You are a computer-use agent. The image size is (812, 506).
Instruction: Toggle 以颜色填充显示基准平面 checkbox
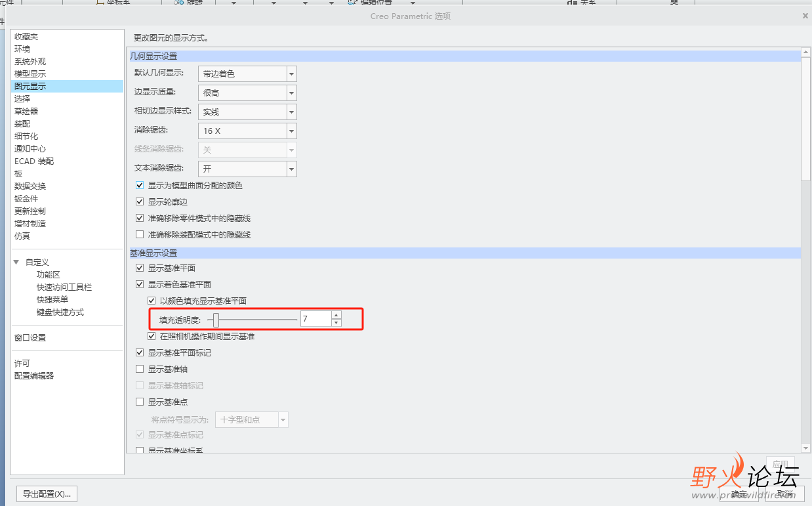tap(152, 301)
